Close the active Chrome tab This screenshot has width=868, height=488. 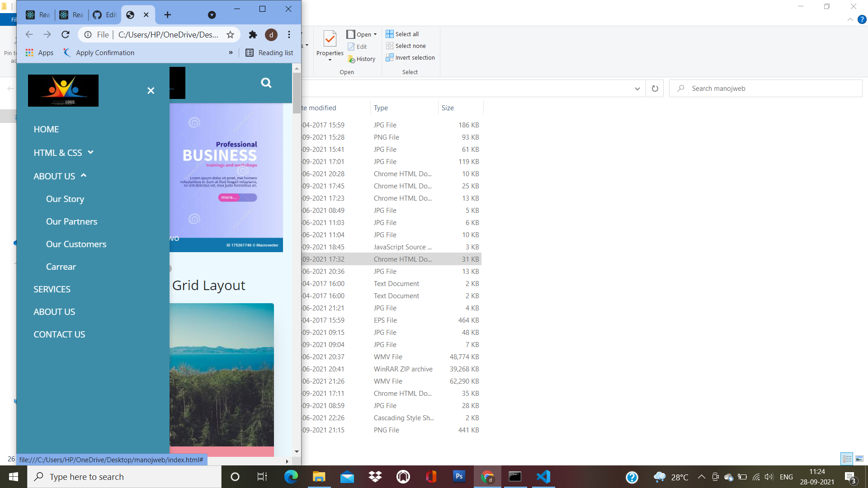pos(146,15)
